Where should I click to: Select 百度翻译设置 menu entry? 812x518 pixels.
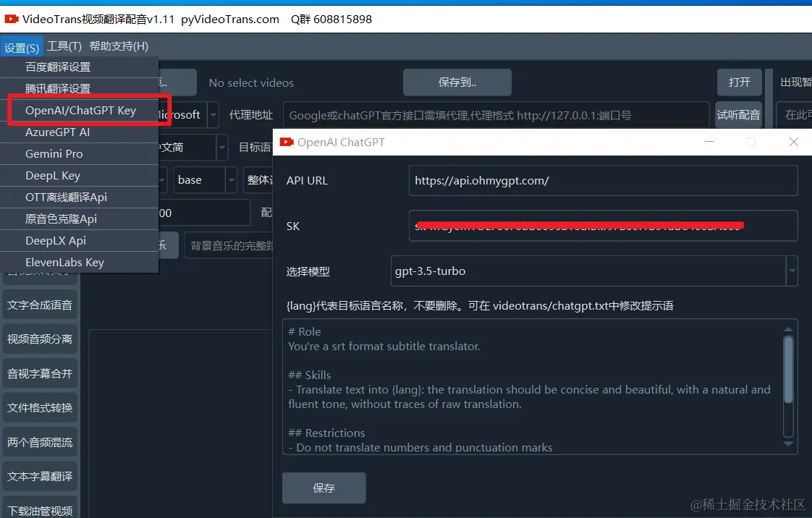click(x=79, y=67)
